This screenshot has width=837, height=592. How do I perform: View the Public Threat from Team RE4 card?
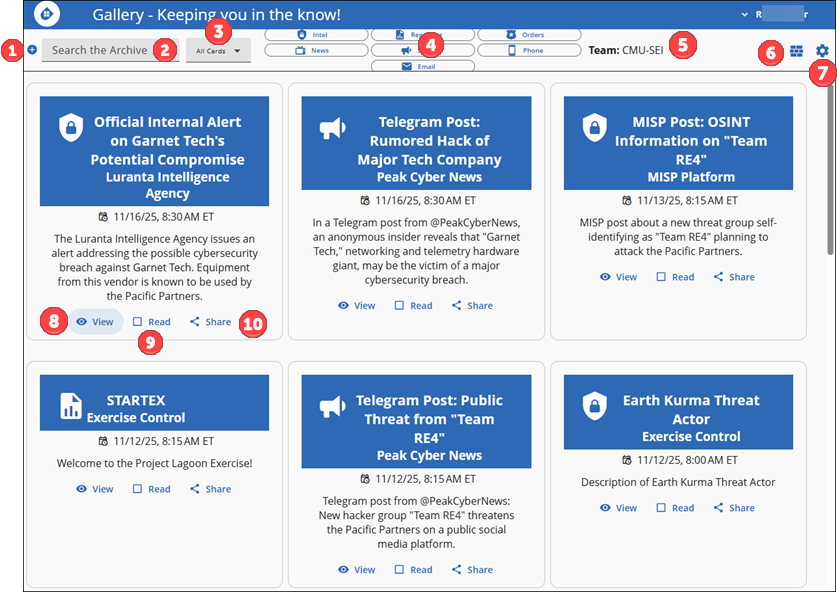tap(357, 570)
